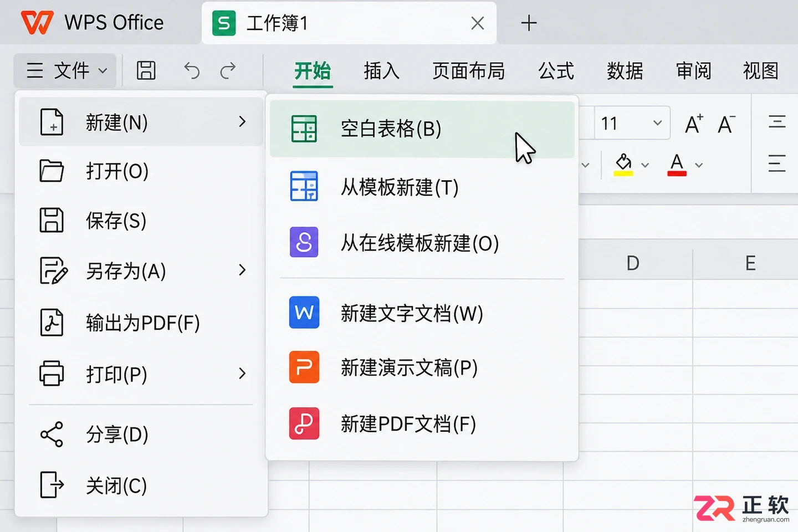The width and height of the screenshot is (798, 532).
Task: Open fill color dropdown arrow
Action: (645, 165)
